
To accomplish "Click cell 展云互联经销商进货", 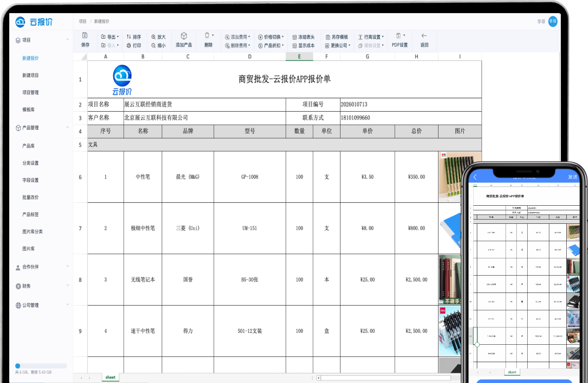I will [205, 104].
